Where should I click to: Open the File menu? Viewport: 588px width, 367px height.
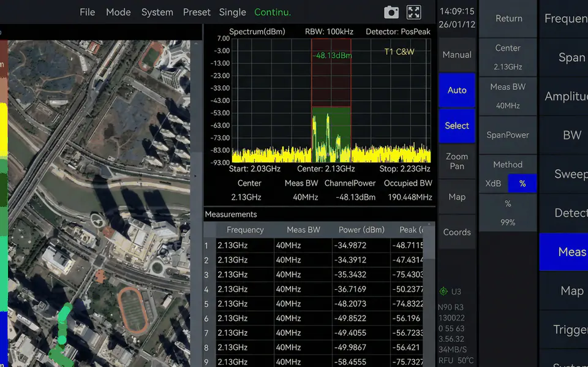(88, 12)
